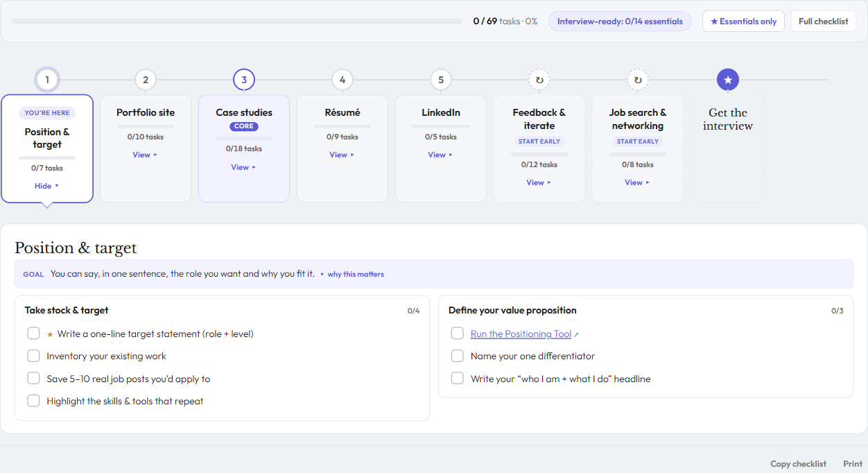Check Save 5–10 real job posts
Image resolution: width=868 pixels, height=473 pixels.
pyautogui.click(x=33, y=378)
